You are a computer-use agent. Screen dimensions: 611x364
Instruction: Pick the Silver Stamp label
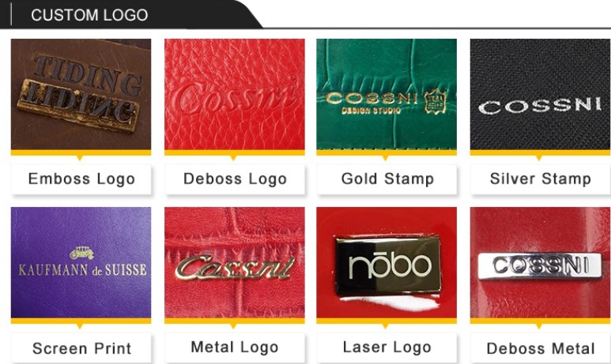pyautogui.click(x=541, y=179)
